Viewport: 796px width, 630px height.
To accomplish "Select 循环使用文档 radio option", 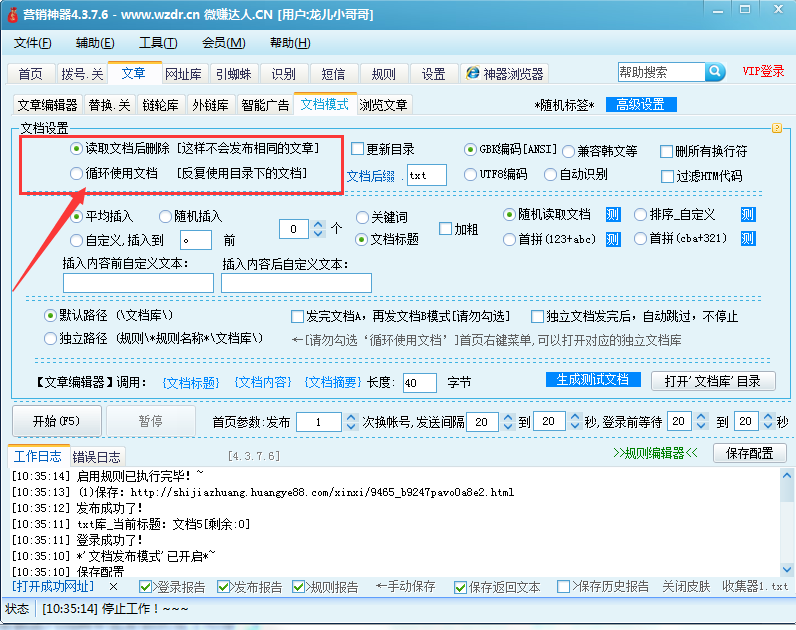I will [76, 174].
